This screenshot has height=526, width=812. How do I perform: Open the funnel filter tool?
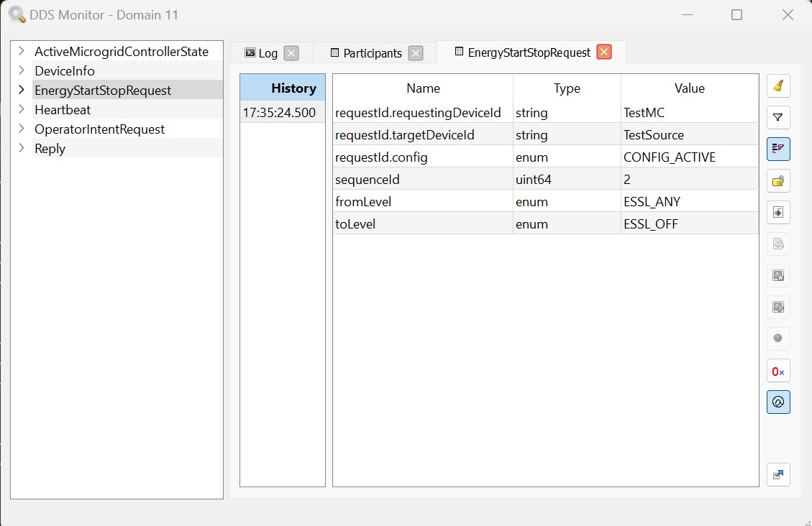click(778, 117)
